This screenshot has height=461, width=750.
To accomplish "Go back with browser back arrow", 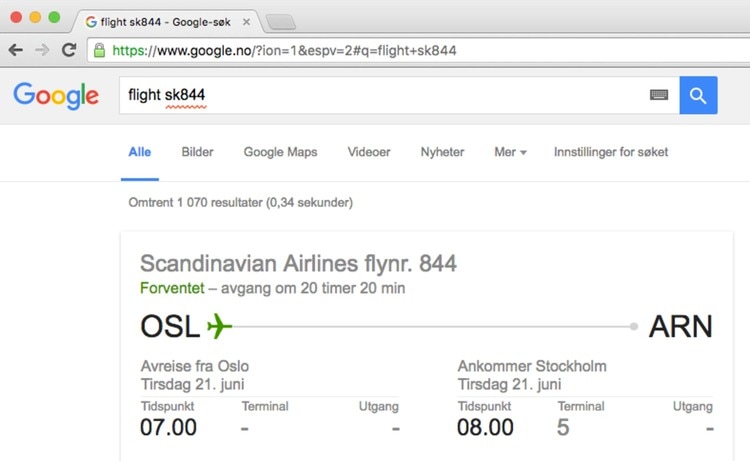I will click(x=17, y=49).
